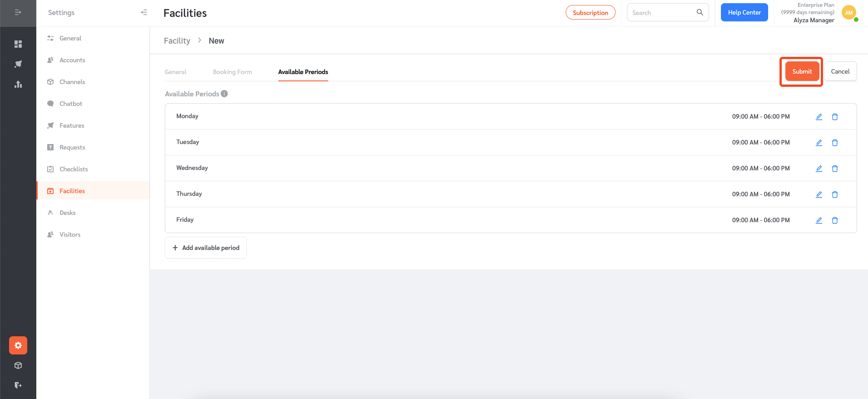The height and width of the screenshot is (399, 868).
Task: Open Visitors settings menu item
Action: click(93, 234)
